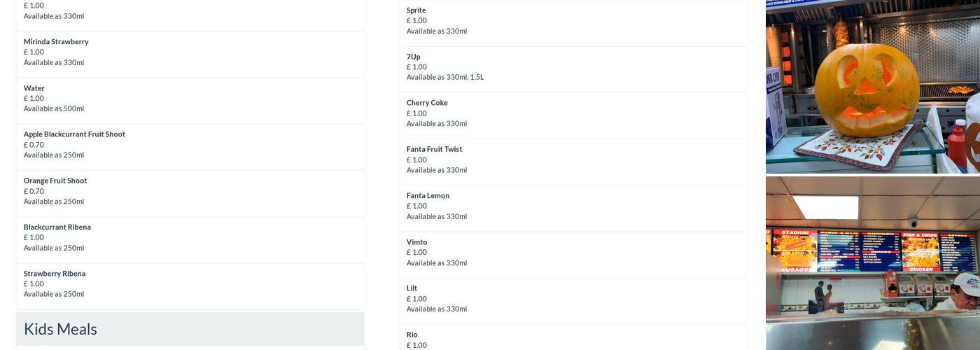Viewport: 980px width, 350px height.
Task: Choose Apple Blackcurrant Fruit Shoot item
Action: (x=74, y=134)
